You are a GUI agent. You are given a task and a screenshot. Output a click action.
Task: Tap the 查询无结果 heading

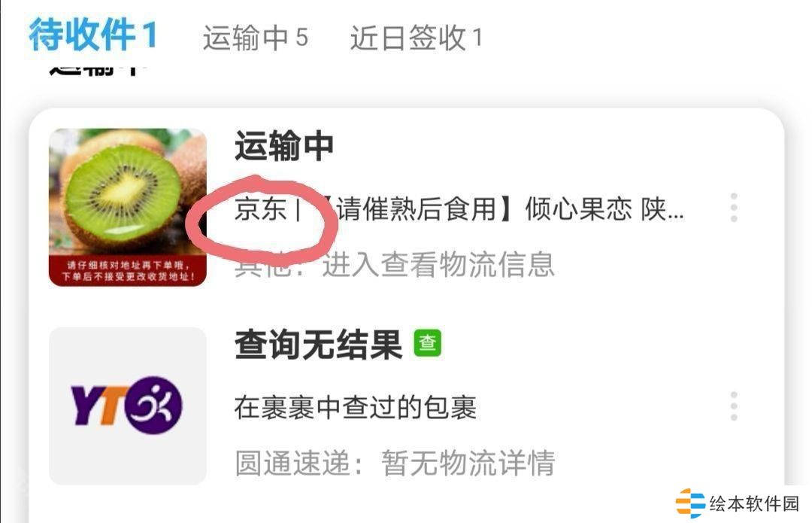319,344
